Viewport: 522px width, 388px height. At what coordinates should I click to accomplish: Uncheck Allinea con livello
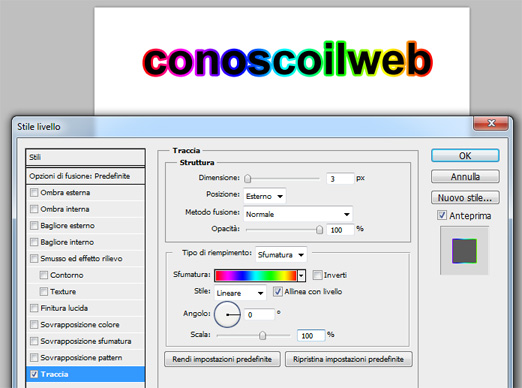(x=278, y=292)
